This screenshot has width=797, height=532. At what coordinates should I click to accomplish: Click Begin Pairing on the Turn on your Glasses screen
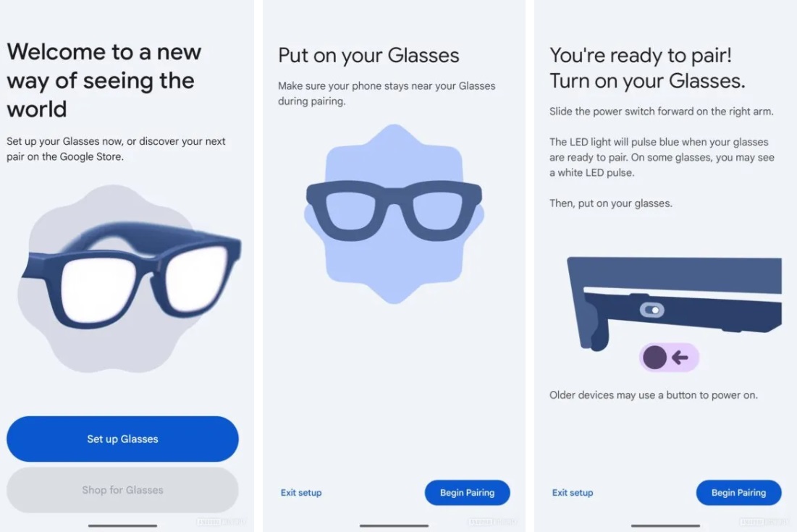[738, 492]
